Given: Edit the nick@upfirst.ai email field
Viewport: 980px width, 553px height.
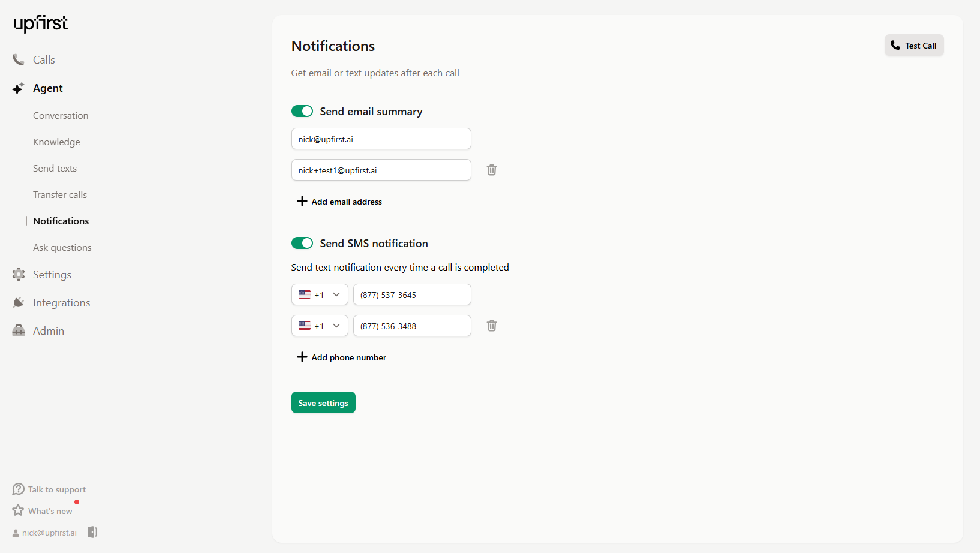Looking at the screenshot, I should (381, 139).
